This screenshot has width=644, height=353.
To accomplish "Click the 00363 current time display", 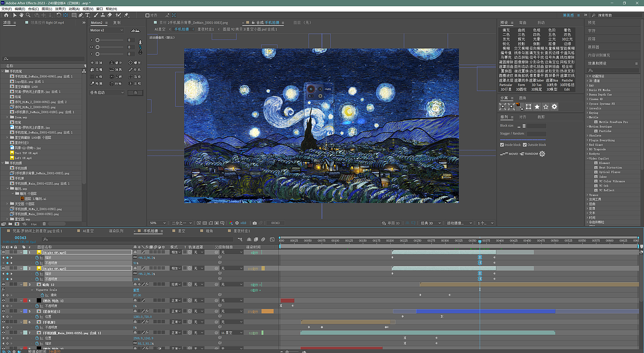I will 21,238.
